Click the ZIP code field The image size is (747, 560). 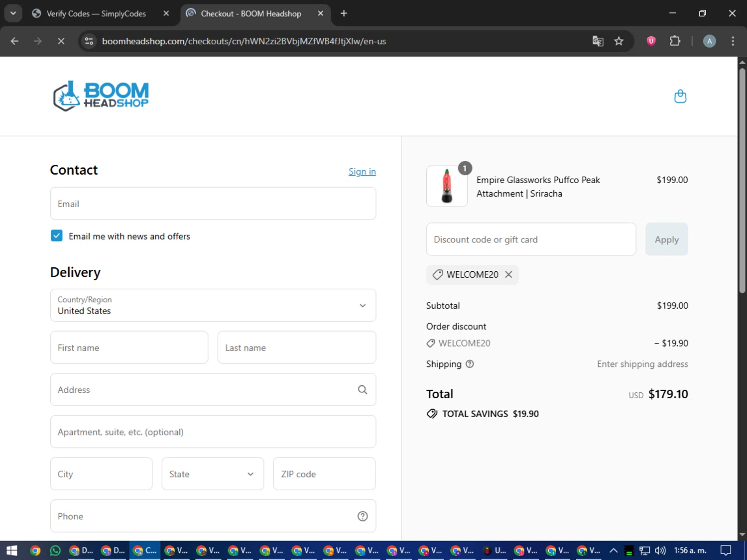pyautogui.click(x=324, y=474)
